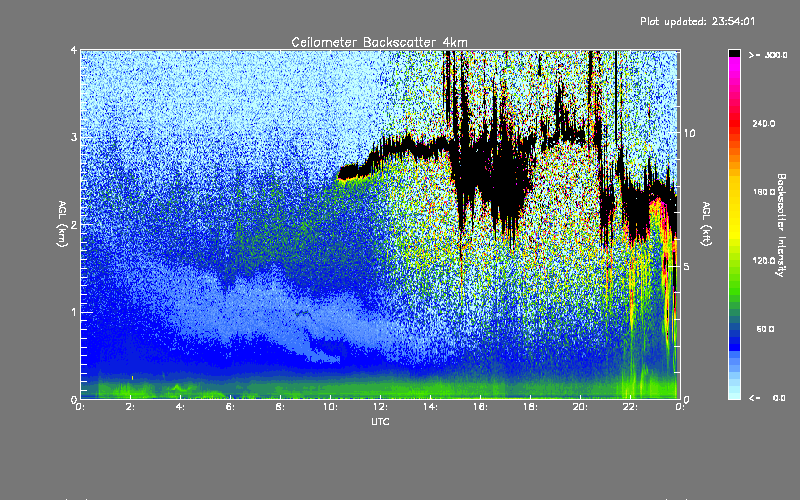The image size is (800, 500).
Task: Click the "22:" UTC time tick
Action: [630, 407]
